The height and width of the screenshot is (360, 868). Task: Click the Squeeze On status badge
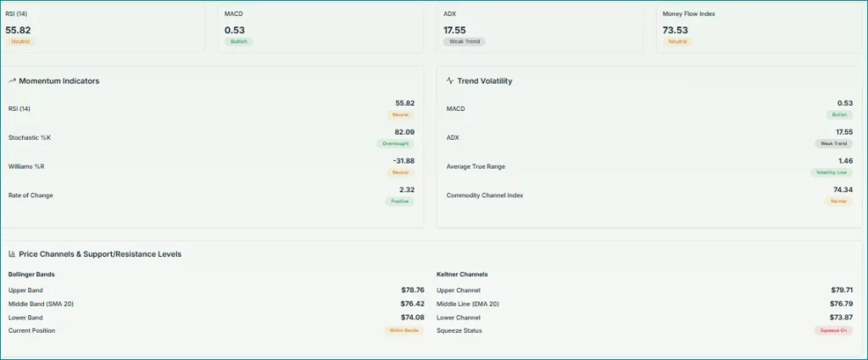(832, 330)
